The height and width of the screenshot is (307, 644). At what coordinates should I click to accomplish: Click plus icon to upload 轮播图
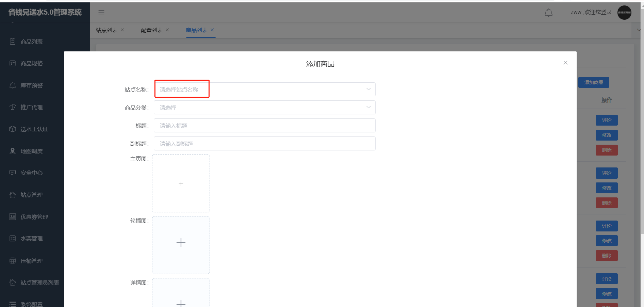[x=181, y=243]
